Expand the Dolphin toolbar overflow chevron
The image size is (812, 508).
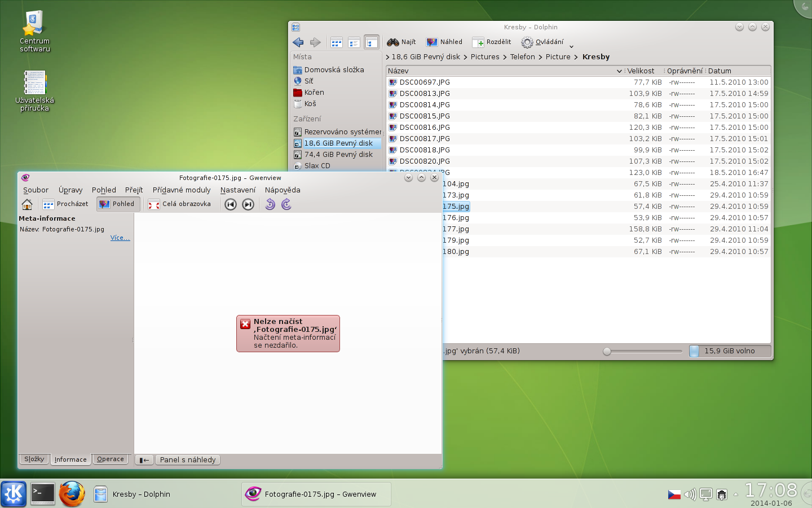coord(571,46)
